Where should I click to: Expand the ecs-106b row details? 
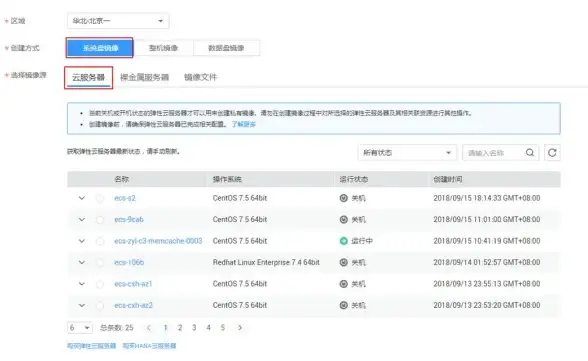82,262
